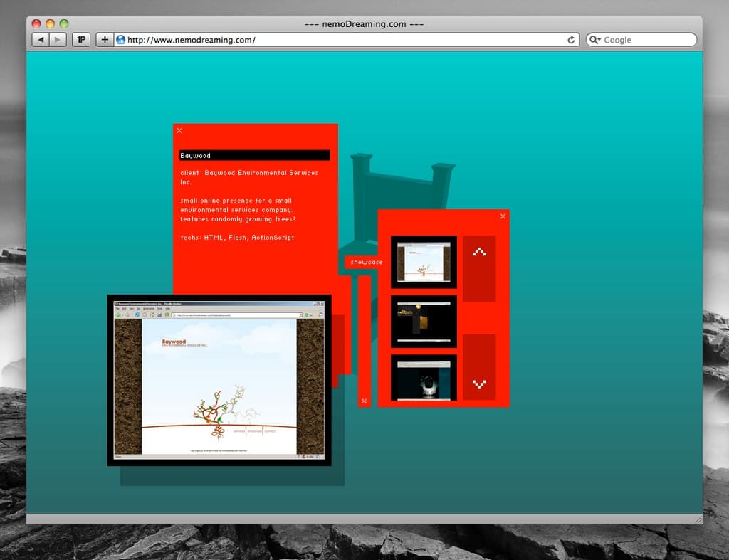Click the browser Back arrow button
729x560 pixels.
point(41,40)
